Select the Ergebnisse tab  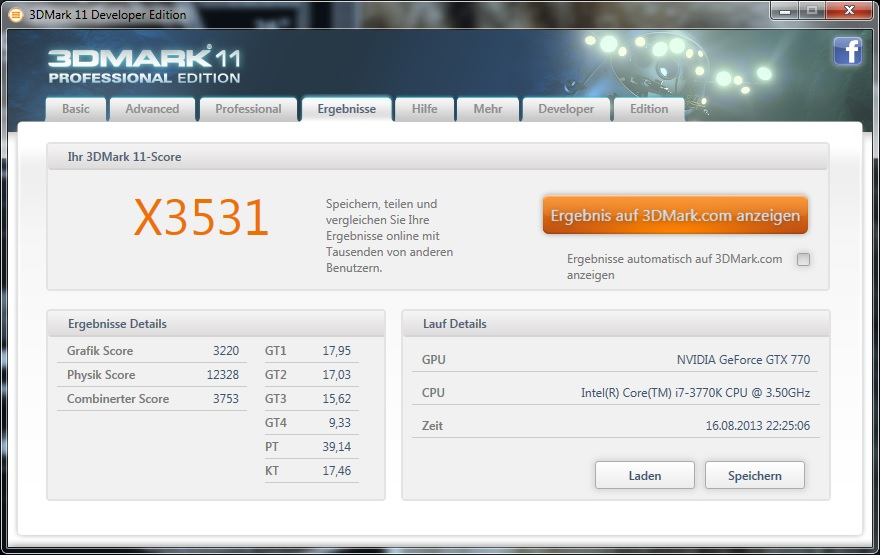point(346,109)
